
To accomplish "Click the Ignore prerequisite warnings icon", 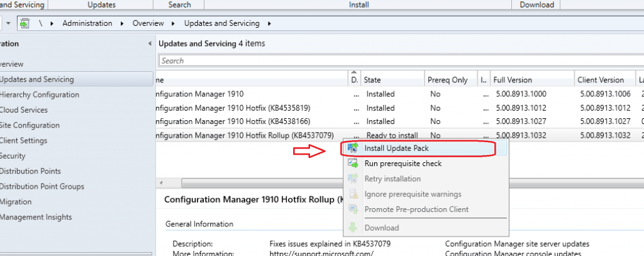I will pos(353,194).
